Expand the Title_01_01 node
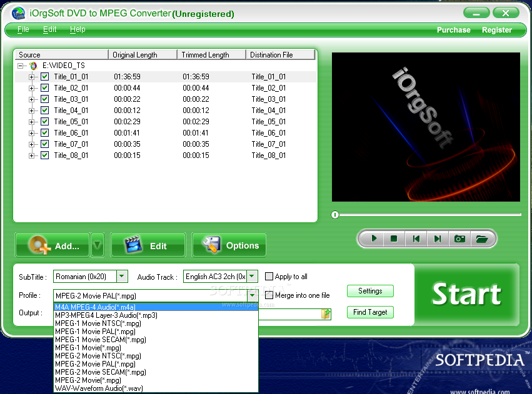The image size is (532, 394). pyautogui.click(x=31, y=77)
